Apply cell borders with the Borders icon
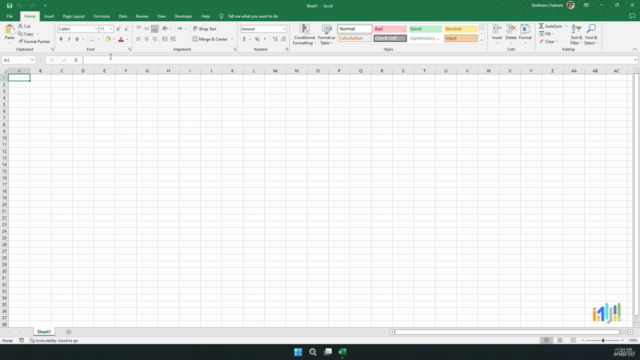 (92, 39)
